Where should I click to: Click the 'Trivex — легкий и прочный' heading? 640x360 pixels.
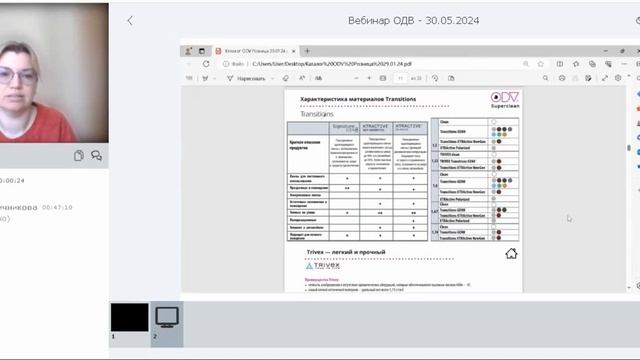[x=346, y=252]
